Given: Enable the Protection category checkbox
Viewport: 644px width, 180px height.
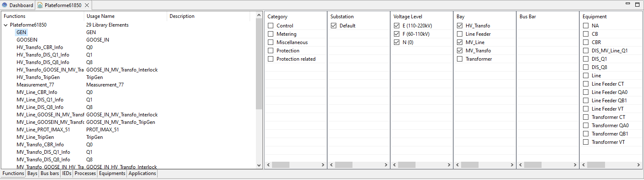Looking at the screenshot, I should point(271,51).
